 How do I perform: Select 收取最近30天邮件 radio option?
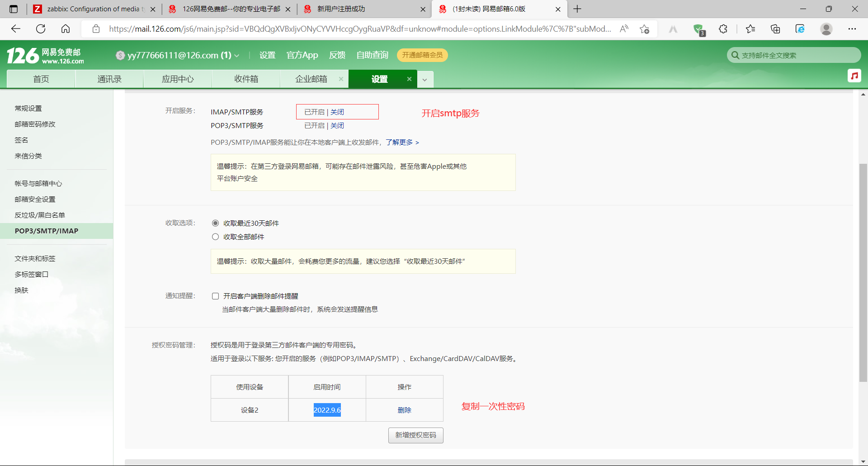(x=216, y=223)
